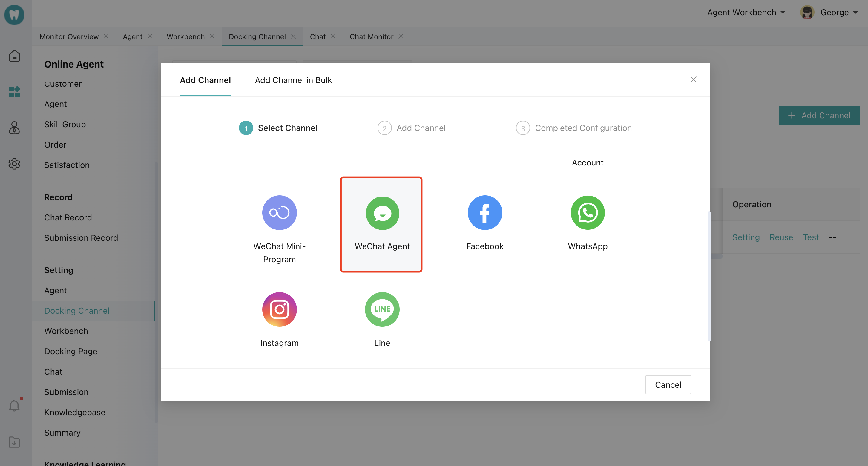Switch to the Chat Monitor tab

[x=371, y=36]
